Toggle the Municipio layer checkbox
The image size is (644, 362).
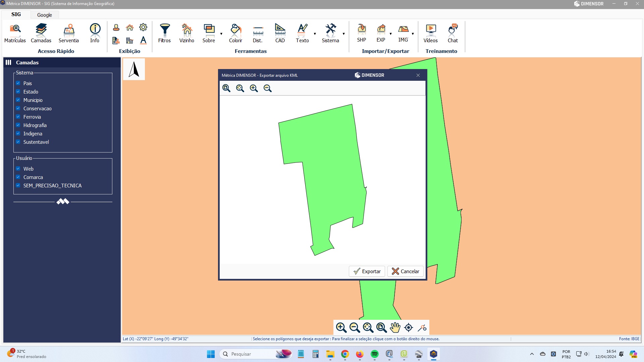18,100
